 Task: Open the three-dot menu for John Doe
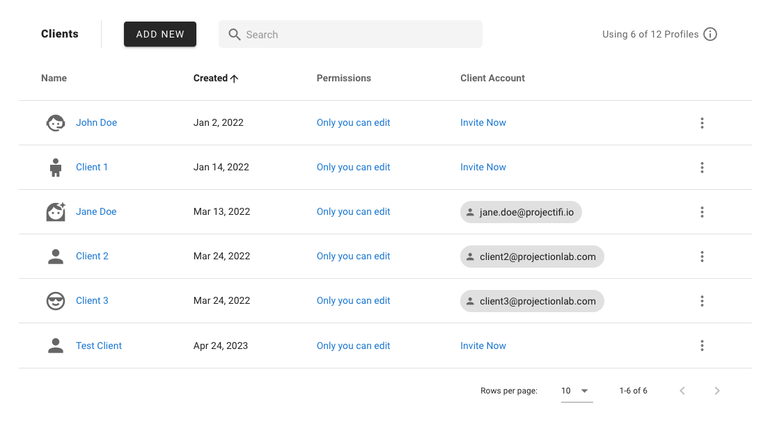tap(702, 123)
